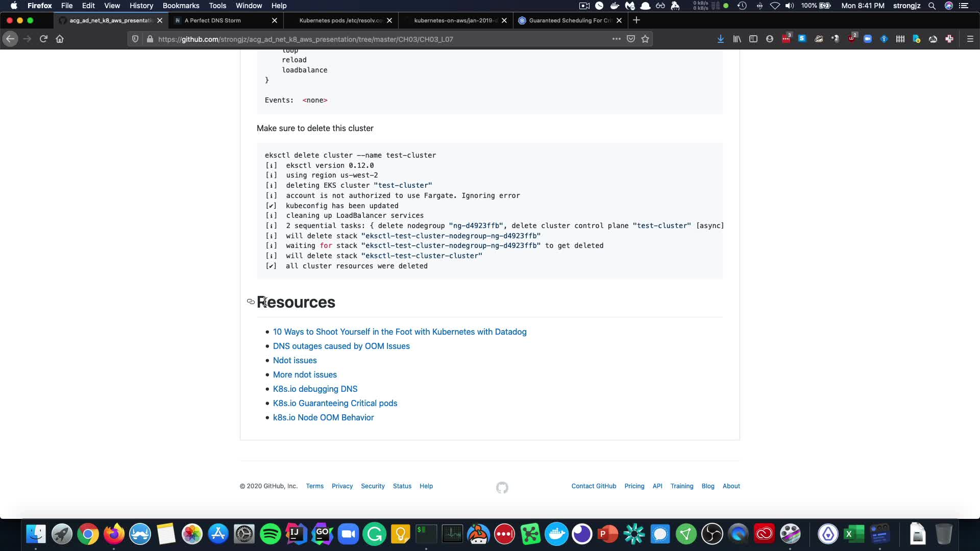
Task: Click the Firefox home button
Action: (60, 39)
